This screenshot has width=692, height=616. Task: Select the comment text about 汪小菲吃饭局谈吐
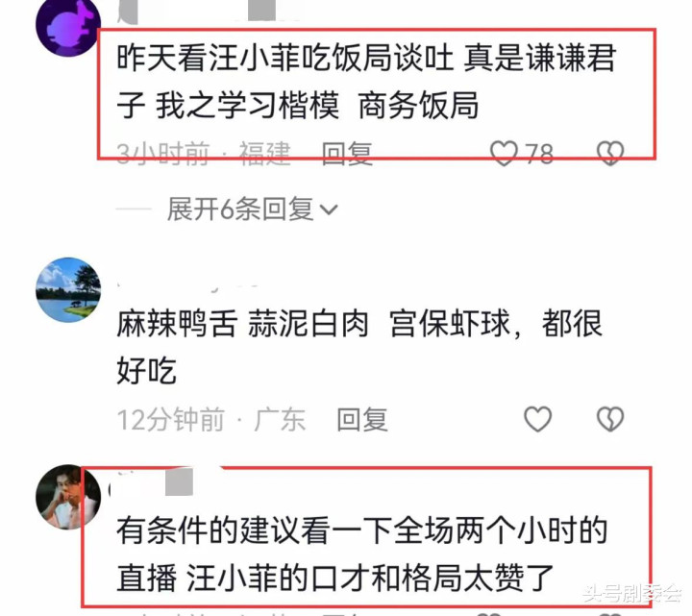click(x=366, y=81)
